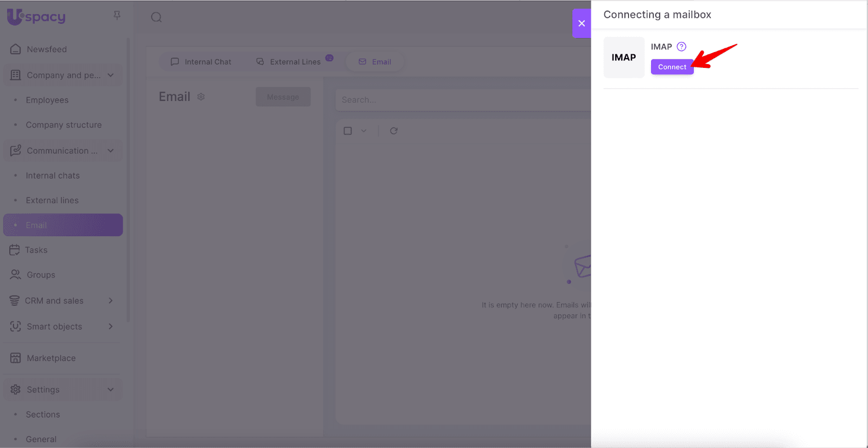
Task: Close the mailbox connection panel
Action: [x=582, y=23]
